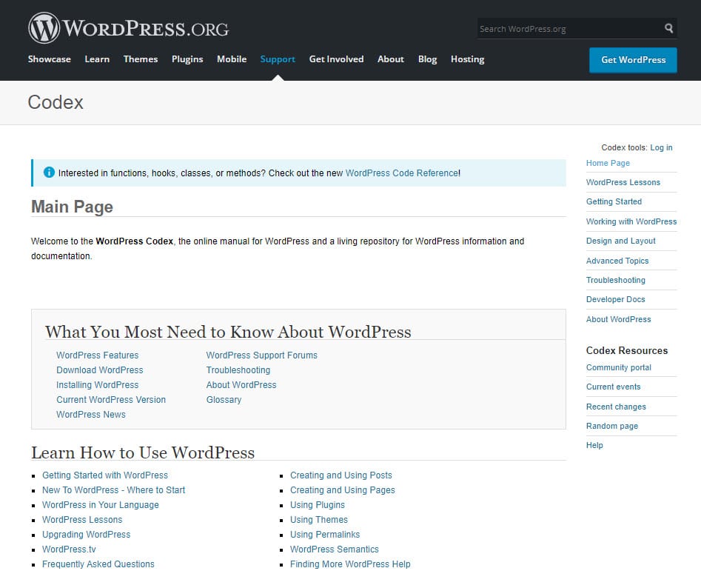Select the Themes menu item

click(x=141, y=59)
